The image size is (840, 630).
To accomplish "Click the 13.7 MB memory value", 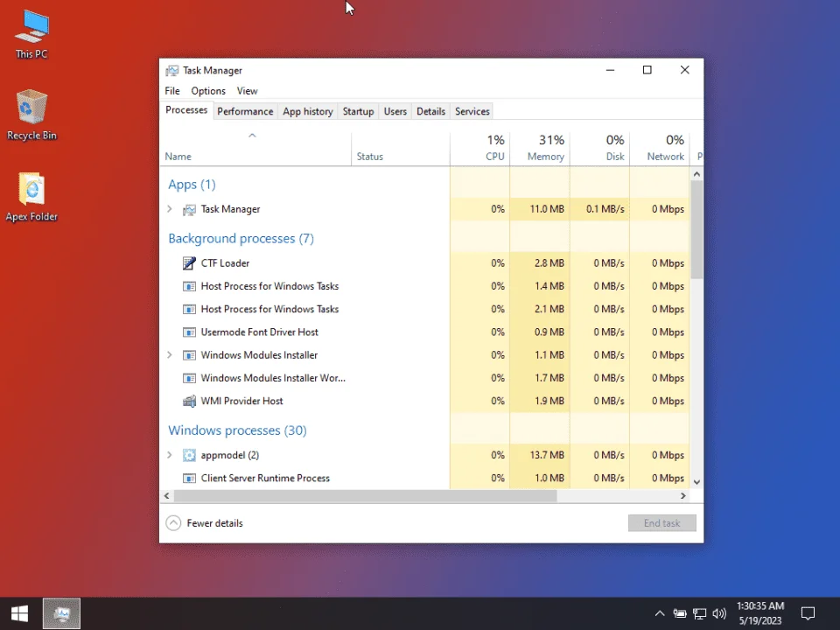I will [x=547, y=455].
